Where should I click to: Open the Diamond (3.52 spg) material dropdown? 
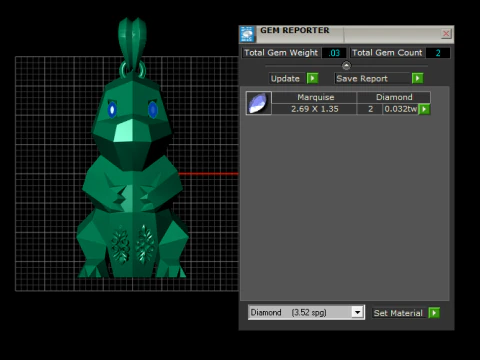tap(357, 312)
